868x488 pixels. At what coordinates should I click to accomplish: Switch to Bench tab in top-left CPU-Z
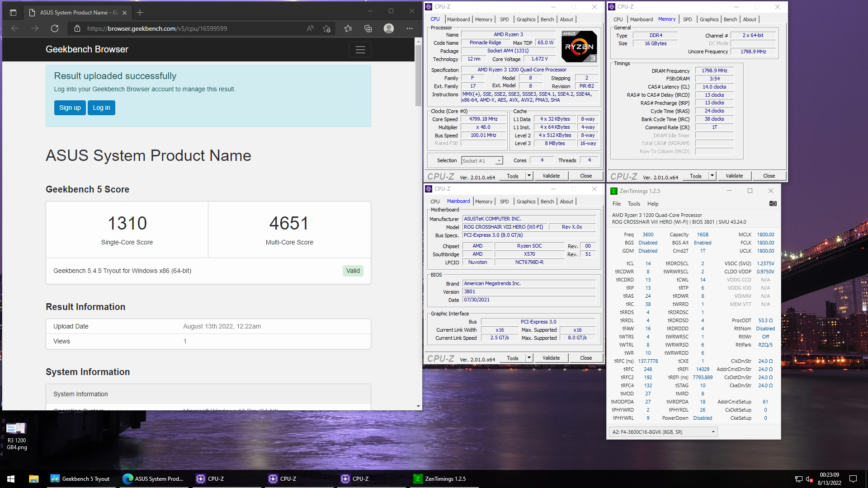coord(547,19)
